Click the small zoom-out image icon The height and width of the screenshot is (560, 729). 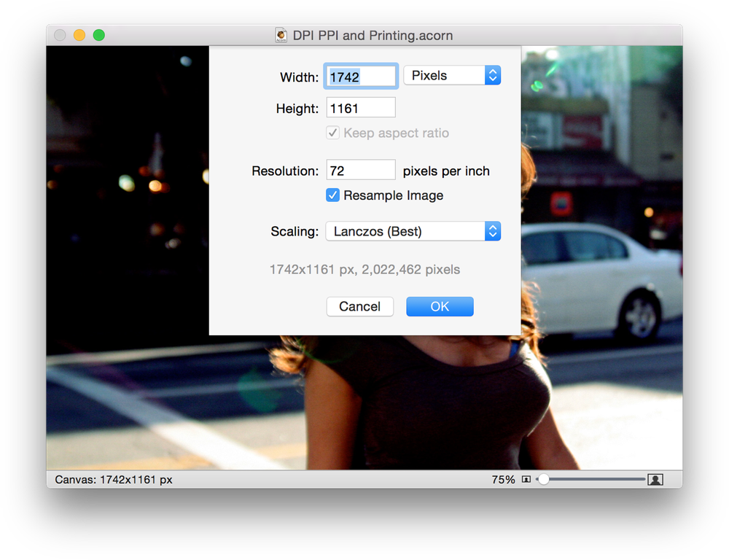pos(526,480)
